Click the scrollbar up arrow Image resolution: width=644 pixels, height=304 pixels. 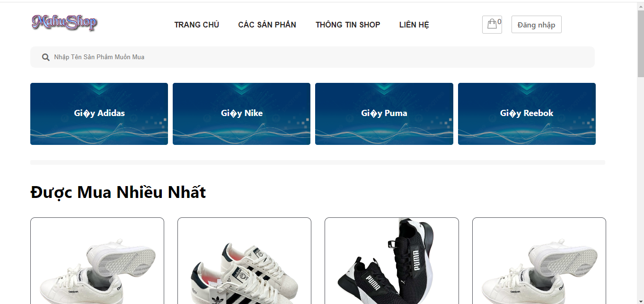click(x=641, y=6)
